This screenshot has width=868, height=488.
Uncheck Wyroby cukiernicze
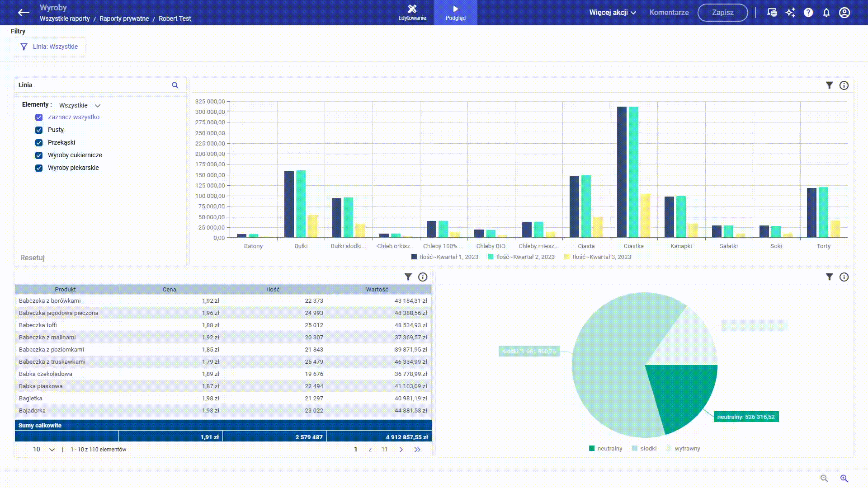[x=39, y=155]
